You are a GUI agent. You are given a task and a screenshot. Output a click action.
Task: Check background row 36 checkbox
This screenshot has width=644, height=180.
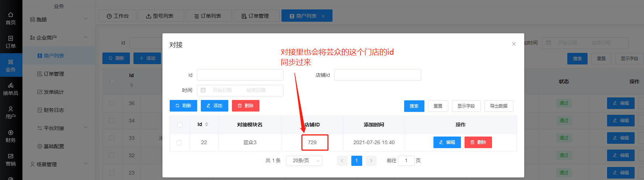click(x=112, y=103)
